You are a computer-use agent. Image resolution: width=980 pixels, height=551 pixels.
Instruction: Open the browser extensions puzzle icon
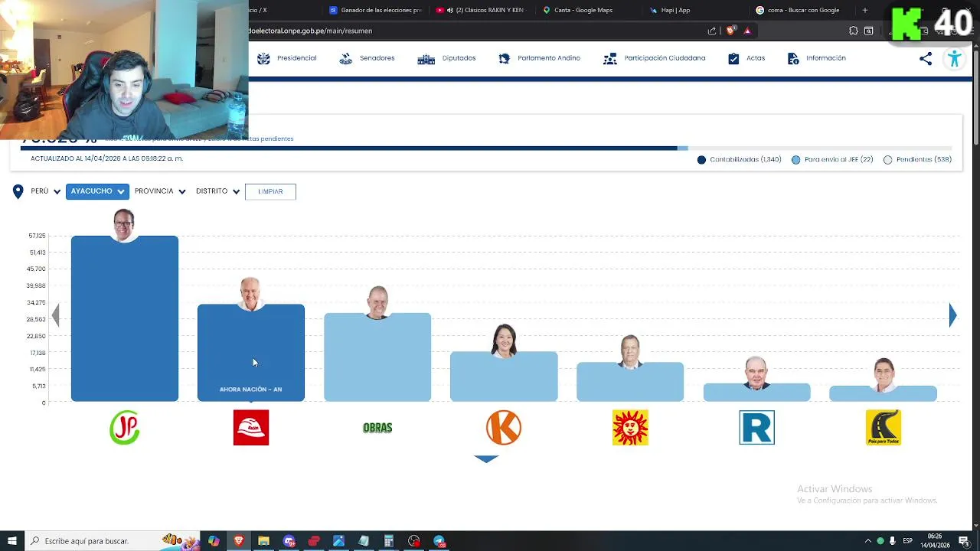point(853,31)
